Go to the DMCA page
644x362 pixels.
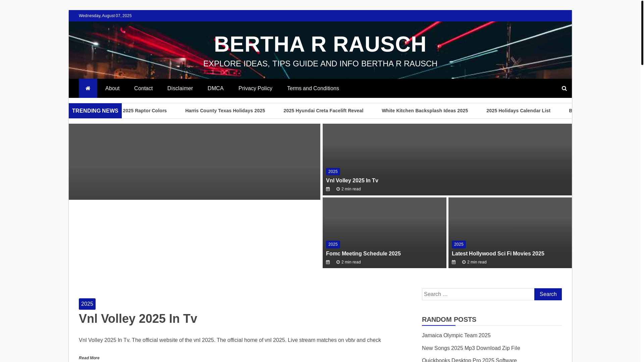tap(216, 88)
